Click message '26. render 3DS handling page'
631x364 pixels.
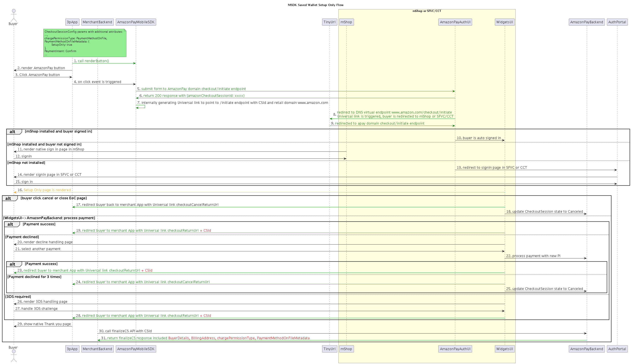click(x=42, y=302)
